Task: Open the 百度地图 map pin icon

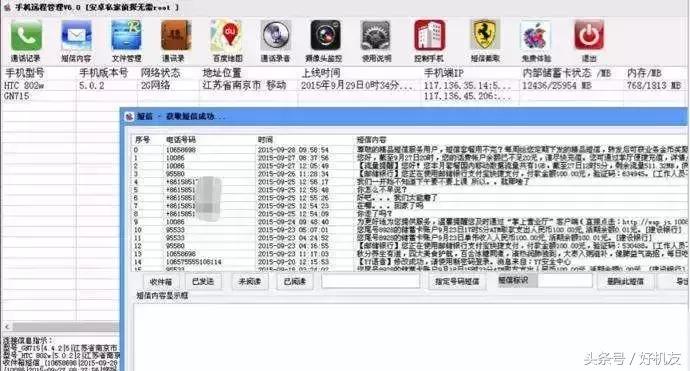Action: point(227,35)
